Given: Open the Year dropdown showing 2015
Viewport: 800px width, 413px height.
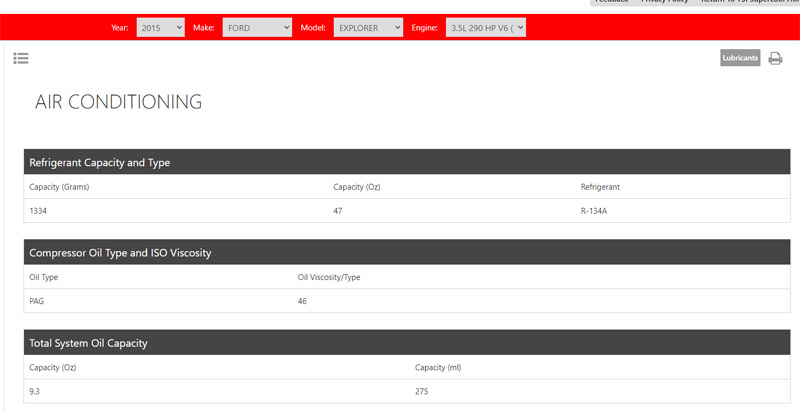Looking at the screenshot, I should [x=160, y=28].
